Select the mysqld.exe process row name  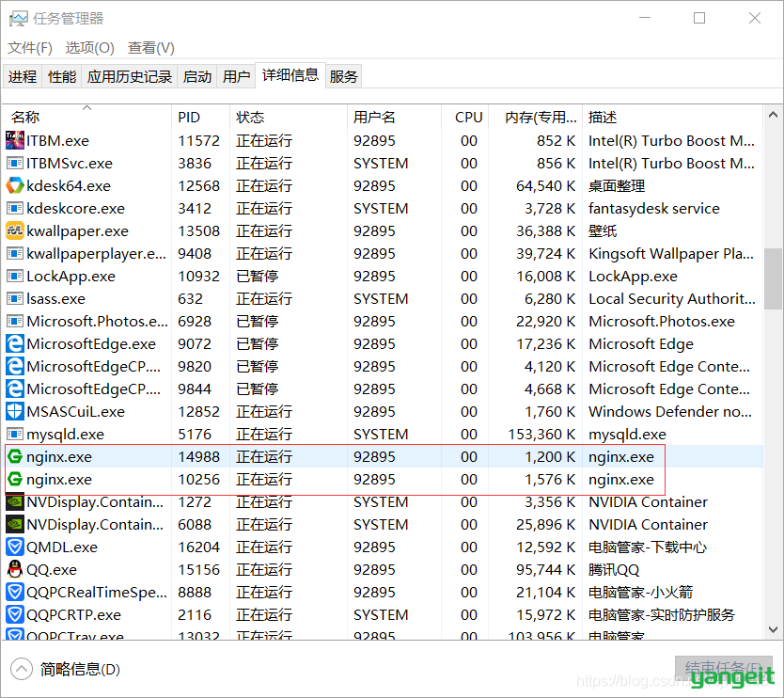[x=66, y=435]
